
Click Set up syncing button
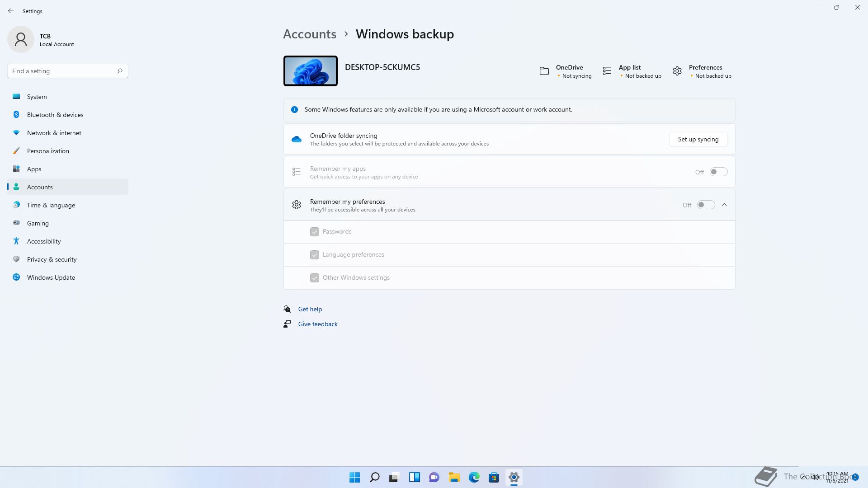698,139
